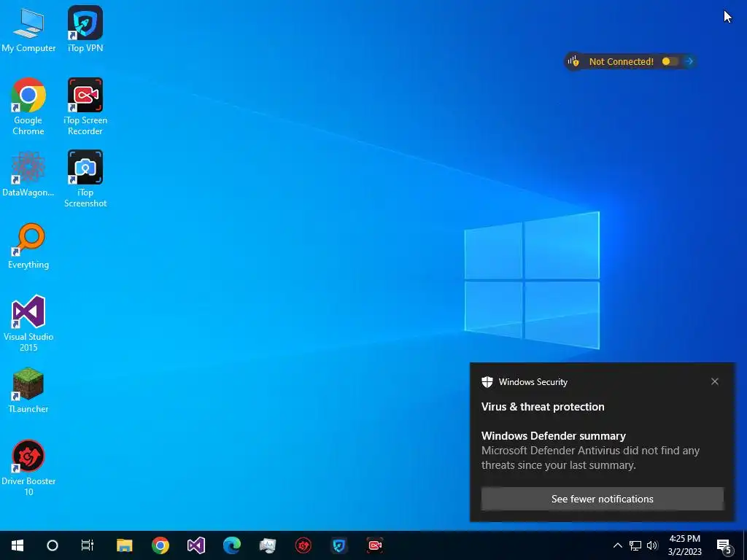This screenshot has width=747, height=560.
Task: Open File Explorer from taskbar
Action: pyautogui.click(x=124, y=545)
